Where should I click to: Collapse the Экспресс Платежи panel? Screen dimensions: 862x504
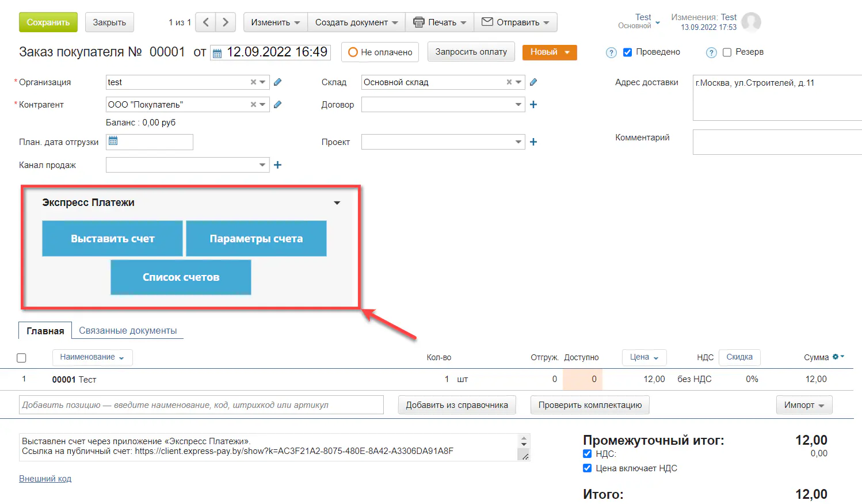click(x=337, y=203)
